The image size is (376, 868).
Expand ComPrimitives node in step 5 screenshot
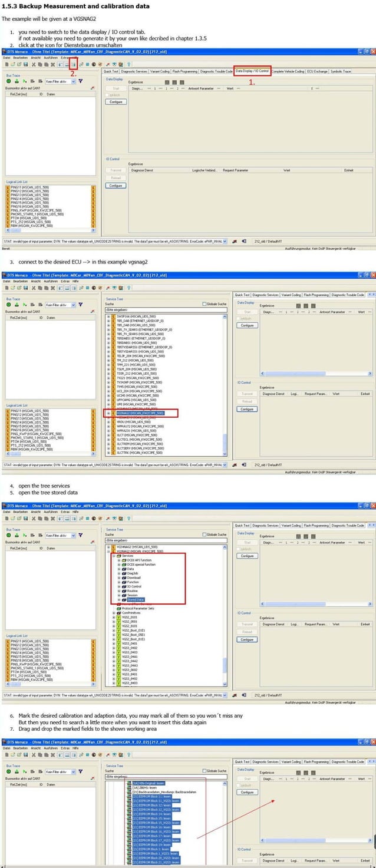click(114, 612)
